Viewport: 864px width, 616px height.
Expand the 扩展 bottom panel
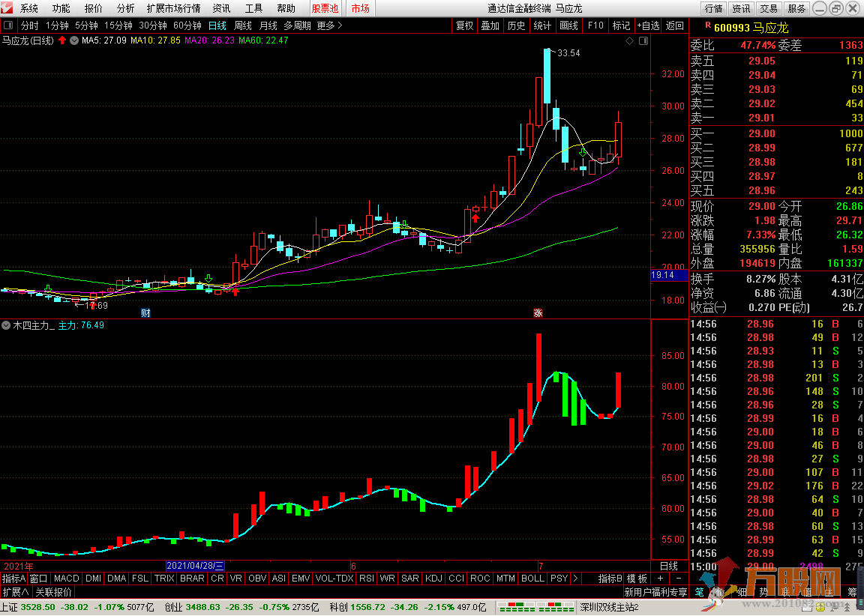pyautogui.click(x=16, y=592)
